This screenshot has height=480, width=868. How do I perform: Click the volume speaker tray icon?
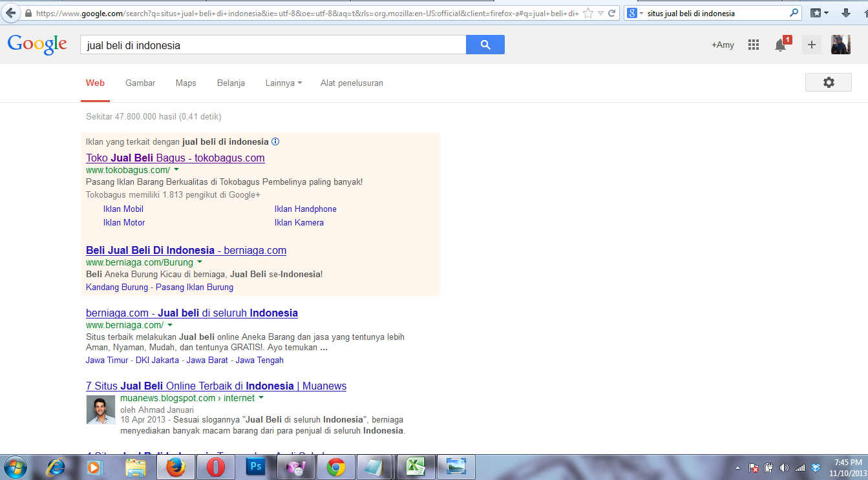tap(784, 467)
